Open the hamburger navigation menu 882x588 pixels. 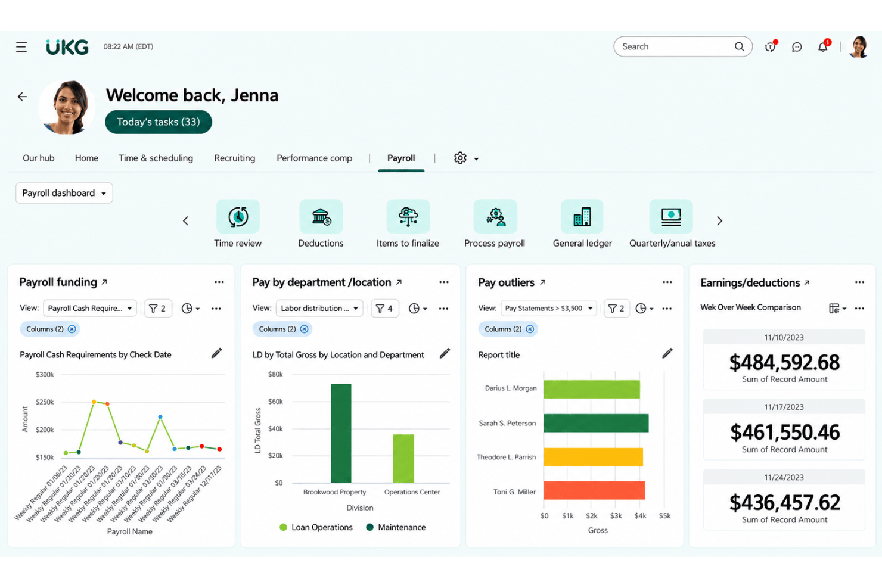pos(21,47)
